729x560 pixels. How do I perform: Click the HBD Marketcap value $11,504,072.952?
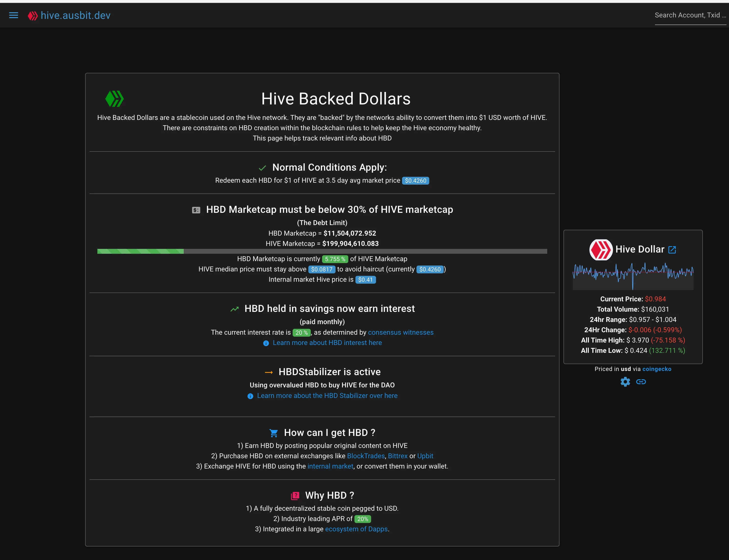pos(350,233)
